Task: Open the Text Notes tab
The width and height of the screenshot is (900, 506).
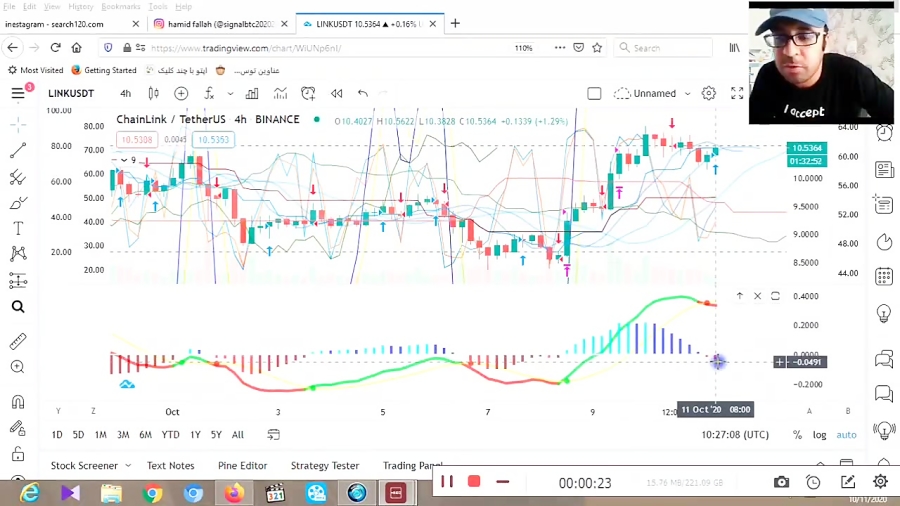Action: pyautogui.click(x=170, y=465)
